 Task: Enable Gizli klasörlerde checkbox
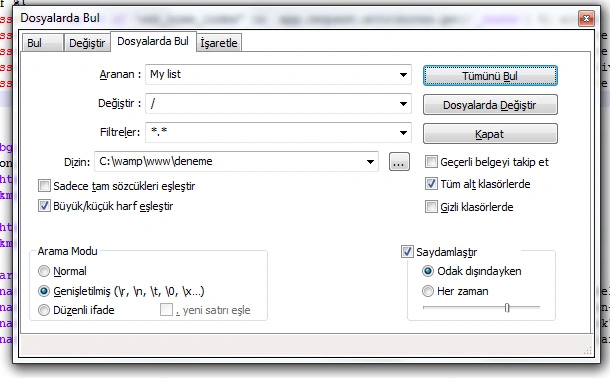tap(431, 206)
